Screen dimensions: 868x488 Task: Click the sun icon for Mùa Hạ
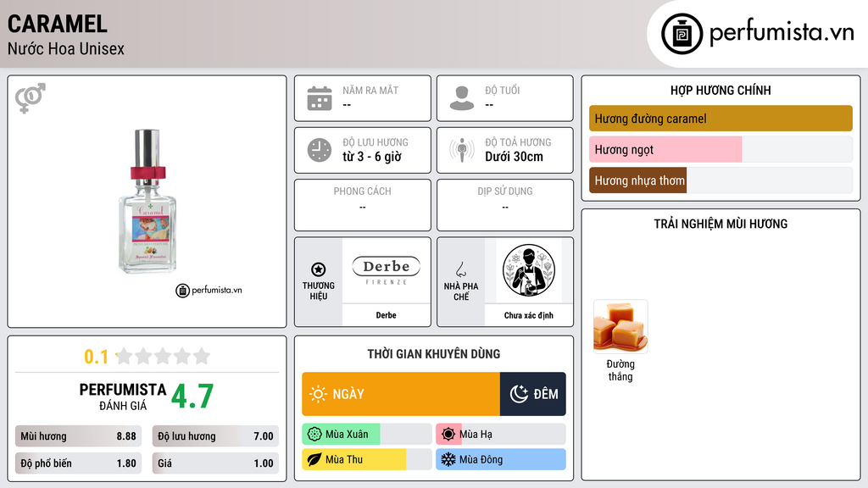pyautogui.click(x=448, y=435)
